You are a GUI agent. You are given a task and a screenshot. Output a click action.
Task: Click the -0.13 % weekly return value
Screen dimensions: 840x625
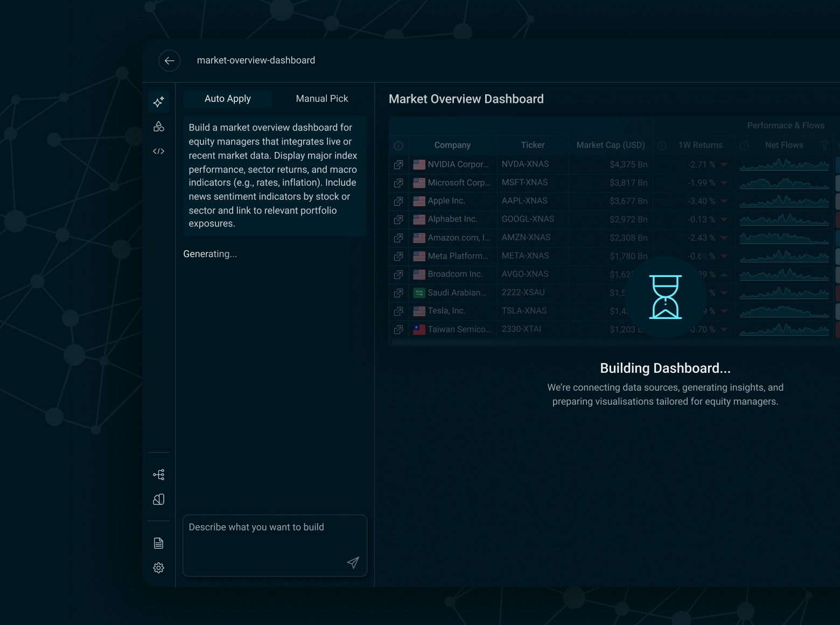click(702, 219)
